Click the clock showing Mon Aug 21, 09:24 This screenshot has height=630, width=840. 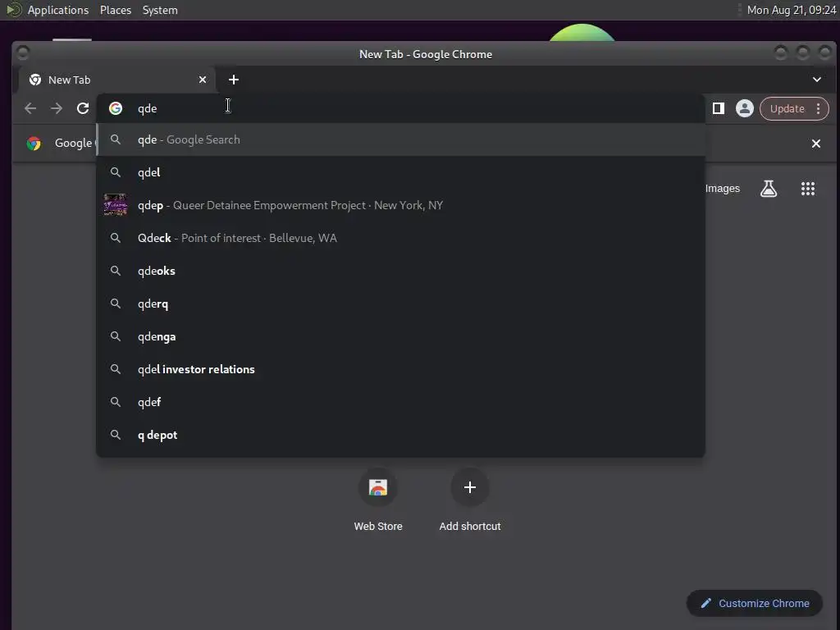[x=792, y=10]
